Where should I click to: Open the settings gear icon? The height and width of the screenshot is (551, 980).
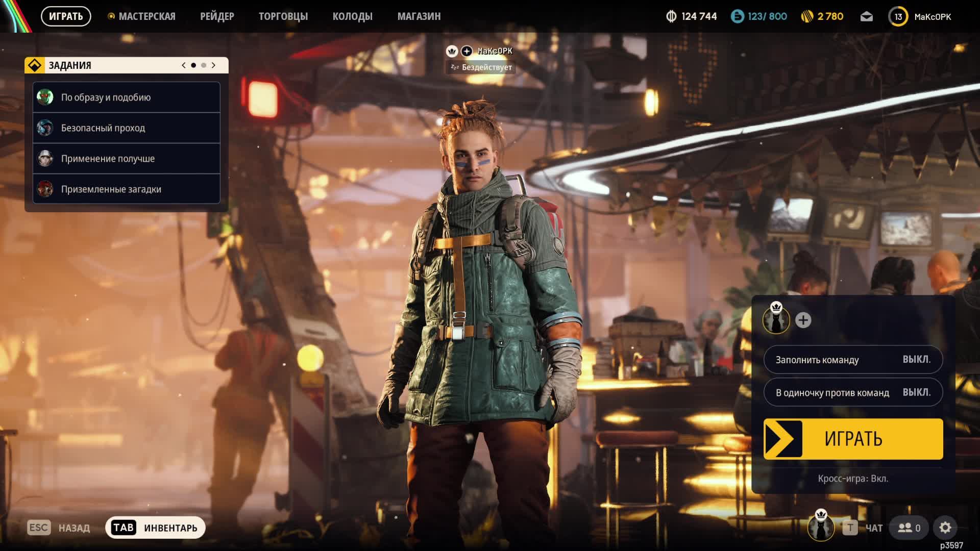(x=945, y=528)
